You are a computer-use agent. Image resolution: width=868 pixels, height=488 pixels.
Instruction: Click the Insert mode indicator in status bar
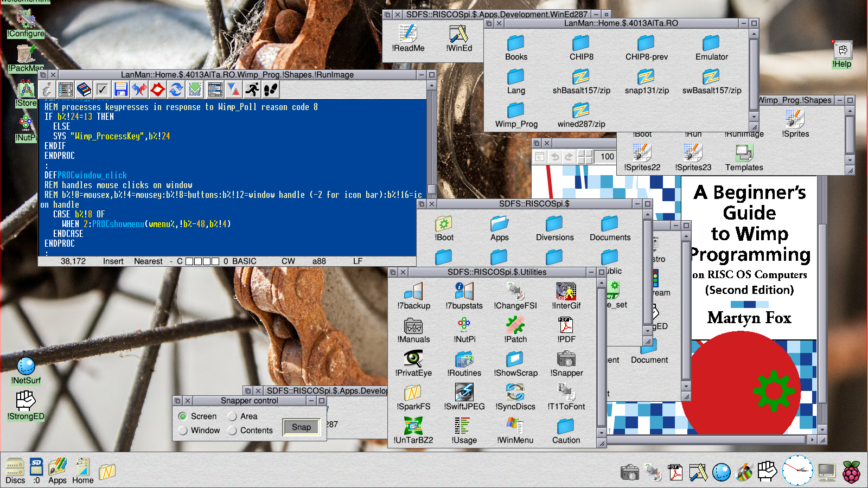(113, 261)
